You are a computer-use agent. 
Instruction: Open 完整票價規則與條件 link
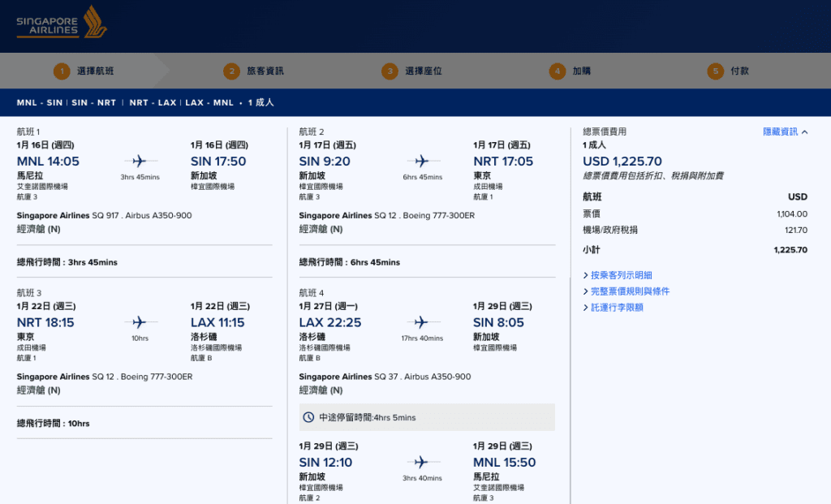click(x=630, y=291)
